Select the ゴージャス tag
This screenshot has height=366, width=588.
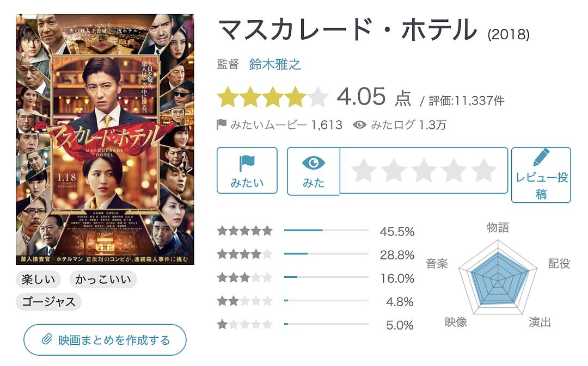coord(49,301)
